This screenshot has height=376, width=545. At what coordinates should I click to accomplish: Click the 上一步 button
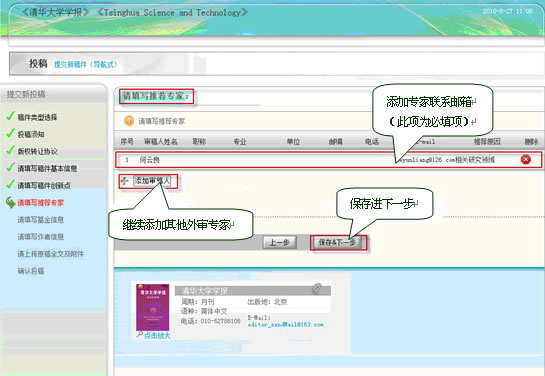click(280, 242)
